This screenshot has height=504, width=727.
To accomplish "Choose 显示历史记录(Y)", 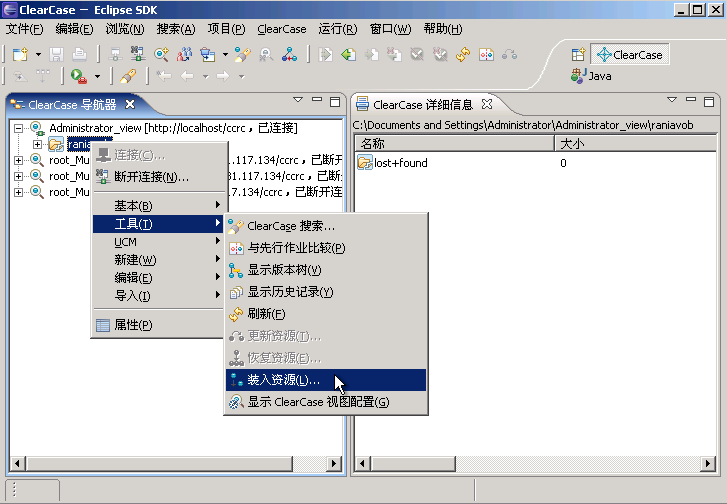I will (325, 292).
